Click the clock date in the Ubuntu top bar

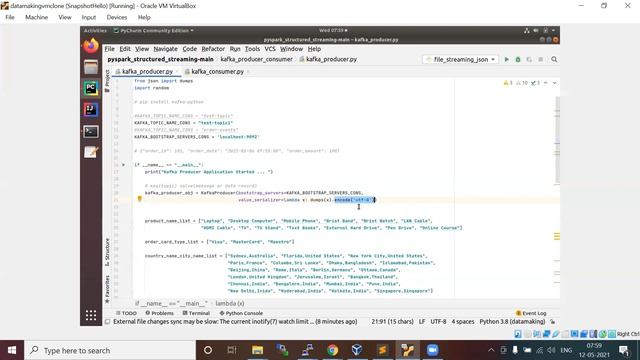(x=333, y=31)
